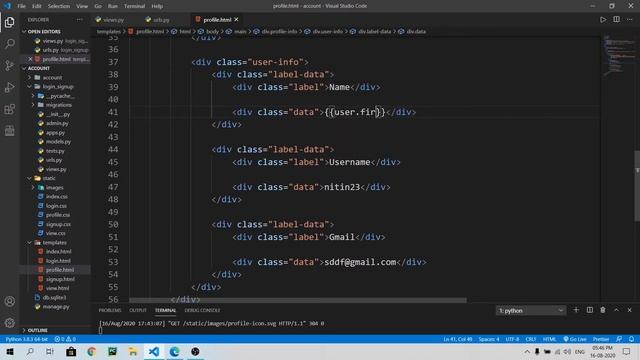Open the Search view in activity bar
640x360 pixels.
coord(9,44)
